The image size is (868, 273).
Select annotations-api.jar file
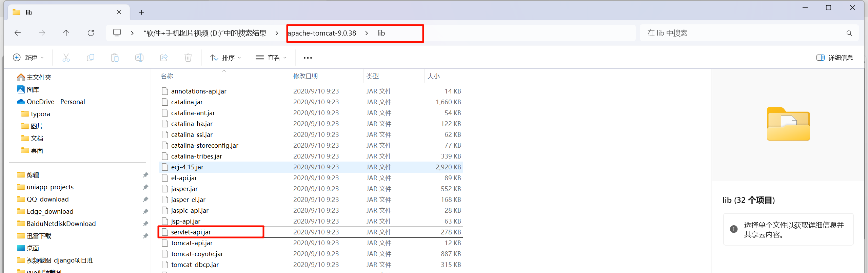(x=311, y=91)
